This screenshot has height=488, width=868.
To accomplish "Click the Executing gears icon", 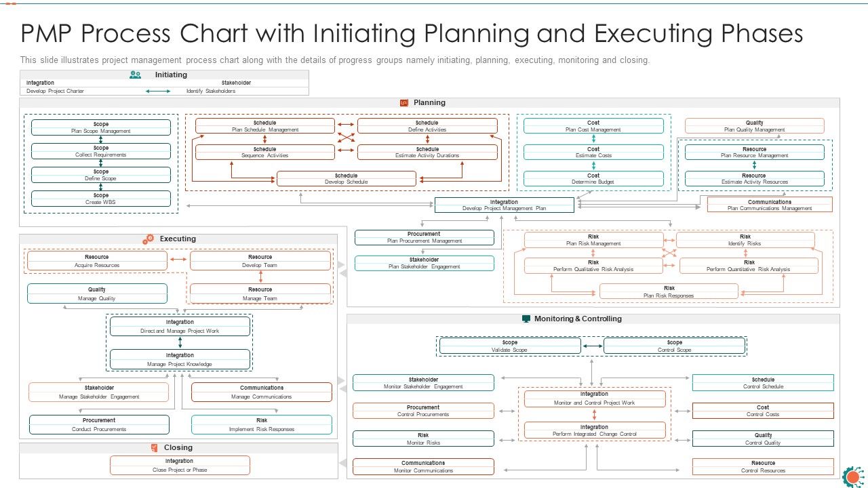I will (149, 239).
